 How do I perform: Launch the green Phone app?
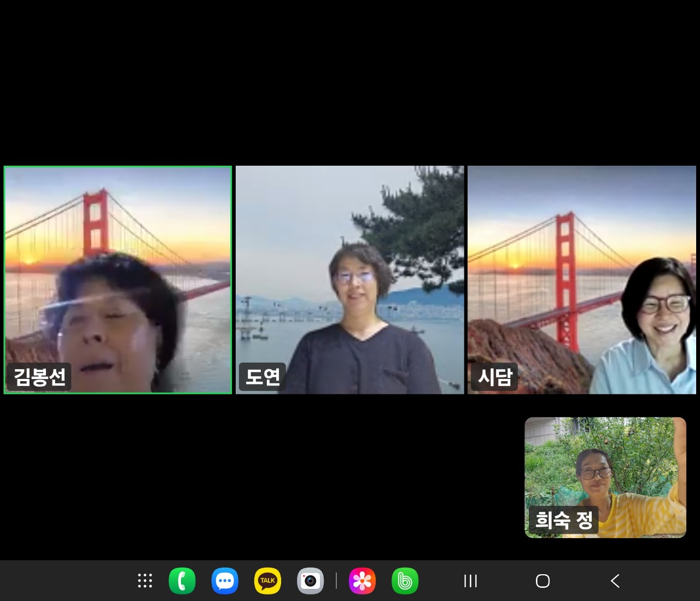coord(182,581)
